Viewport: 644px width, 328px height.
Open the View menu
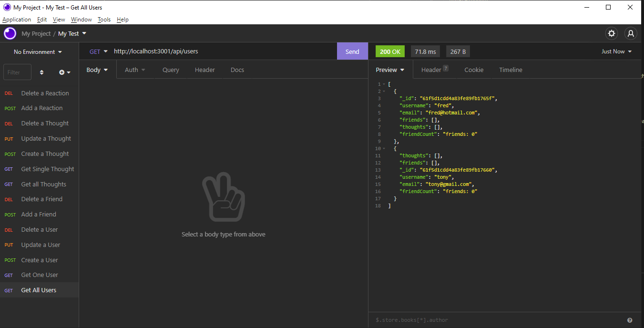click(59, 20)
